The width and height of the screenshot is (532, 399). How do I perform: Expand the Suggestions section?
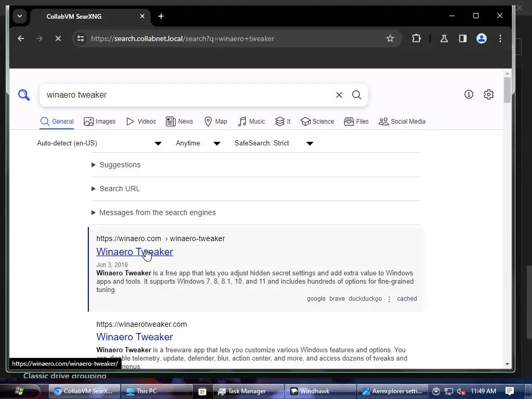click(116, 165)
